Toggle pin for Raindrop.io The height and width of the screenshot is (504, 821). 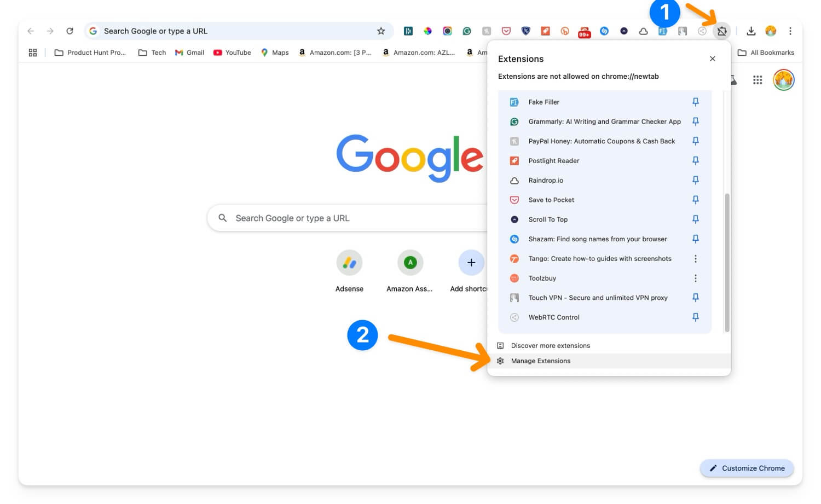(x=696, y=181)
